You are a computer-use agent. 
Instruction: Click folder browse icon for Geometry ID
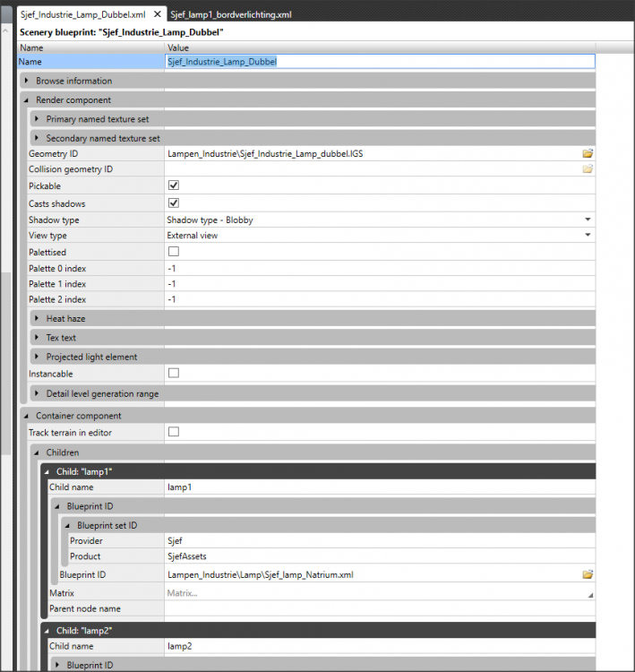coord(588,153)
